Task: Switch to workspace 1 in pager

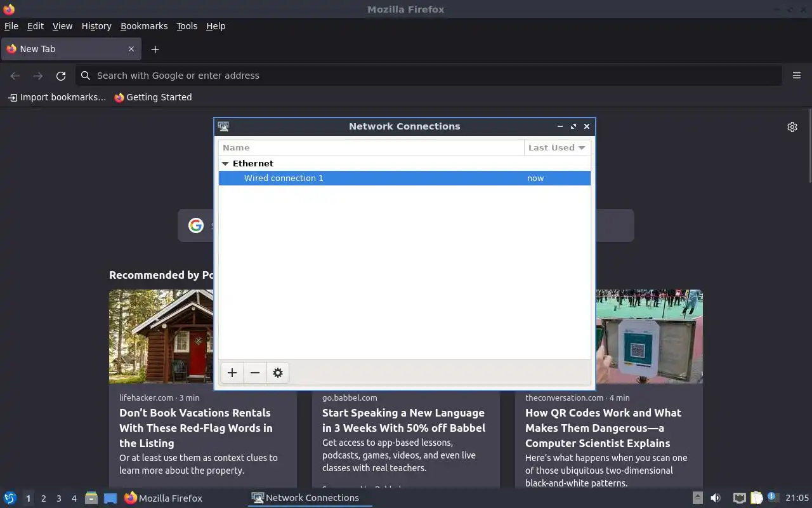Action: [x=28, y=498]
